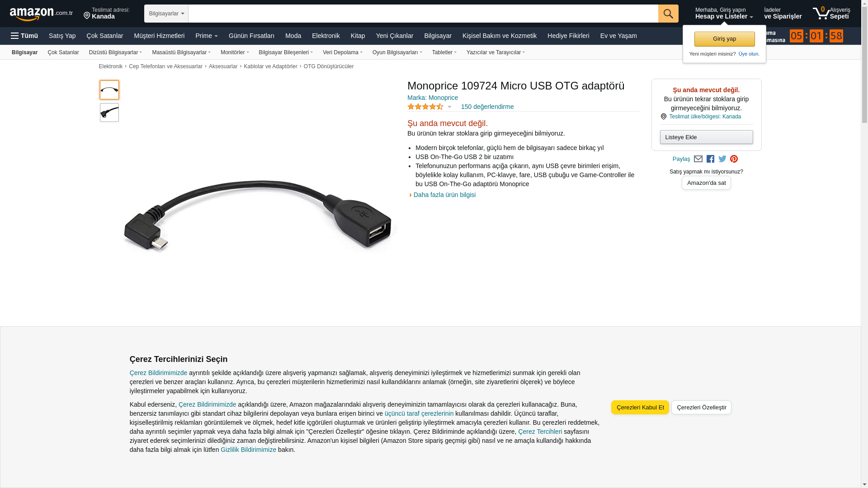This screenshot has height=488, width=868.
Task: Open the star rating breakdown dropdown
Action: 449,107
